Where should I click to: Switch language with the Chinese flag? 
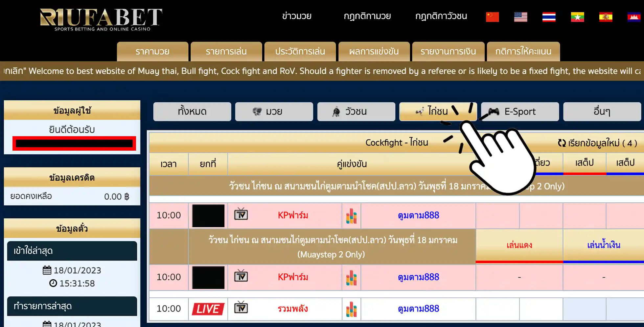[492, 17]
